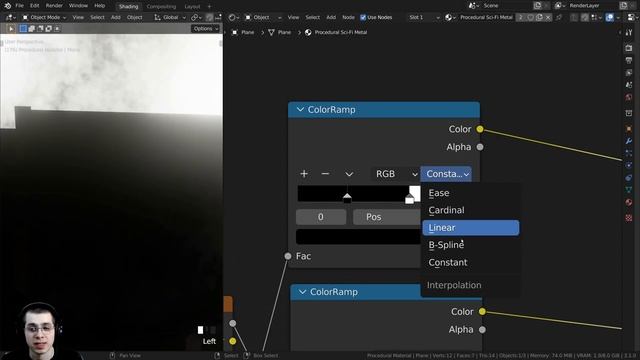640x360 pixels.
Task: Select B-Spline interpolation option
Action: pos(471,245)
